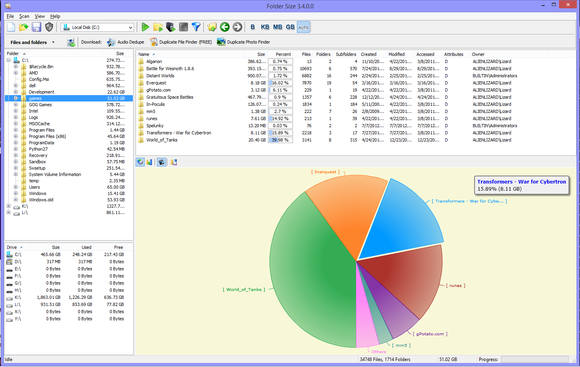Sort by the Files column header
This screenshot has width=580, height=367.
click(304, 54)
